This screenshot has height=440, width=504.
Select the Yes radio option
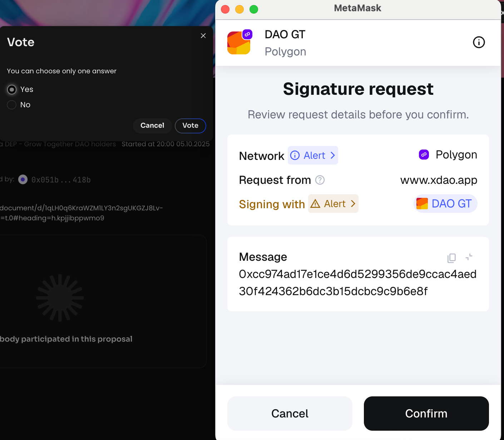(12, 89)
